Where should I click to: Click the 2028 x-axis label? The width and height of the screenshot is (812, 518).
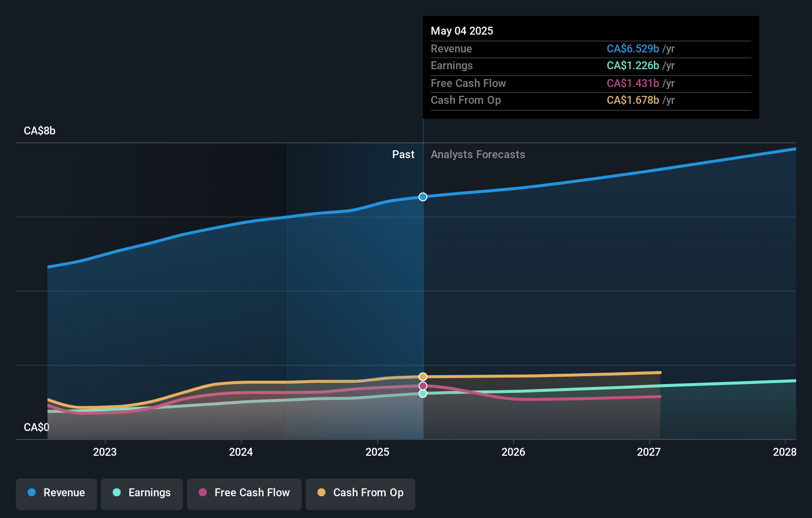click(785, 452)
